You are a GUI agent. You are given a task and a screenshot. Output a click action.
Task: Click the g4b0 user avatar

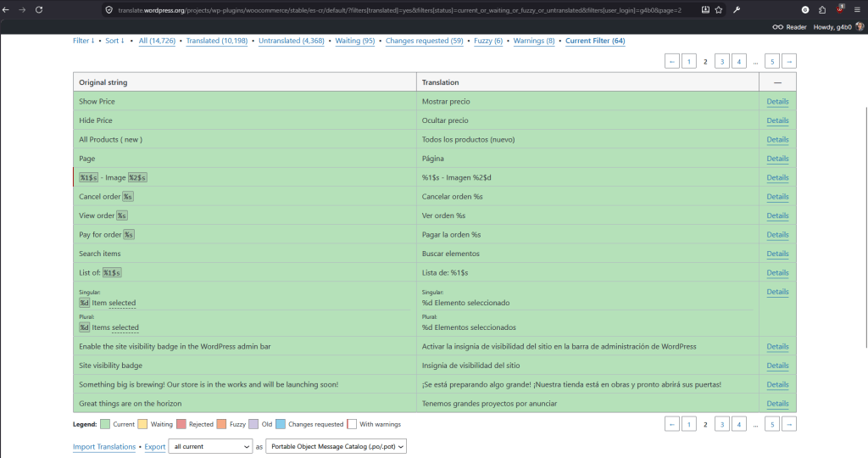click(x=860, y=26)
